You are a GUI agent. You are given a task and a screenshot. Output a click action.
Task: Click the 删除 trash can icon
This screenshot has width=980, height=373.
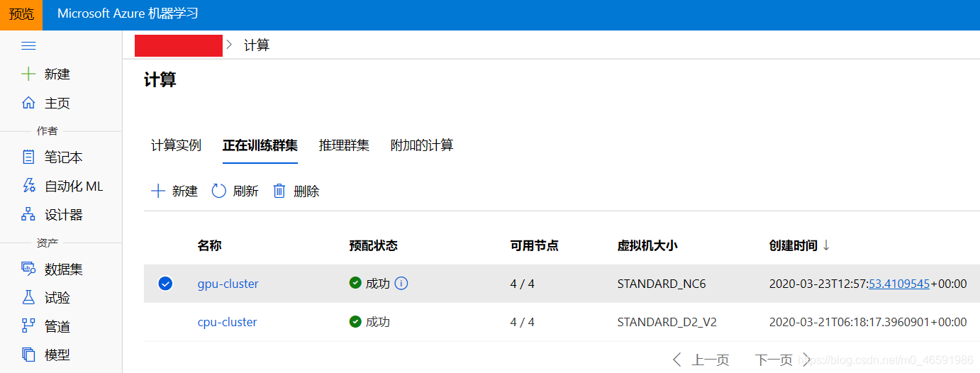(279, 191)
